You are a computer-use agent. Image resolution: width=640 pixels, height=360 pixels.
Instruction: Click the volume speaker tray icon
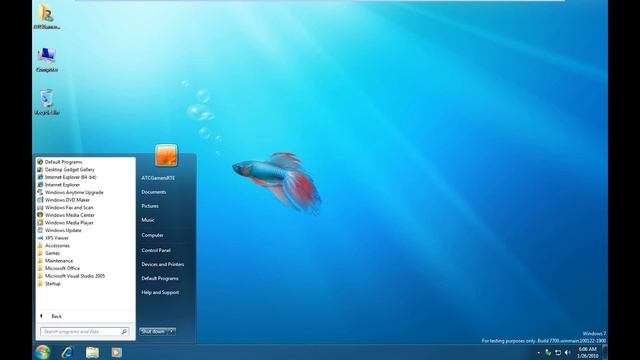click(567, 352)
